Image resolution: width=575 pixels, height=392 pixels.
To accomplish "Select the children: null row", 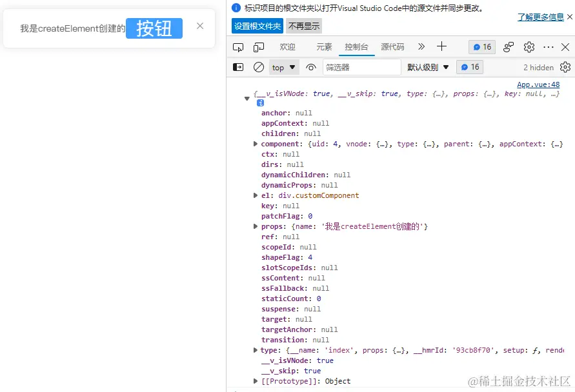I will (291, 133).
